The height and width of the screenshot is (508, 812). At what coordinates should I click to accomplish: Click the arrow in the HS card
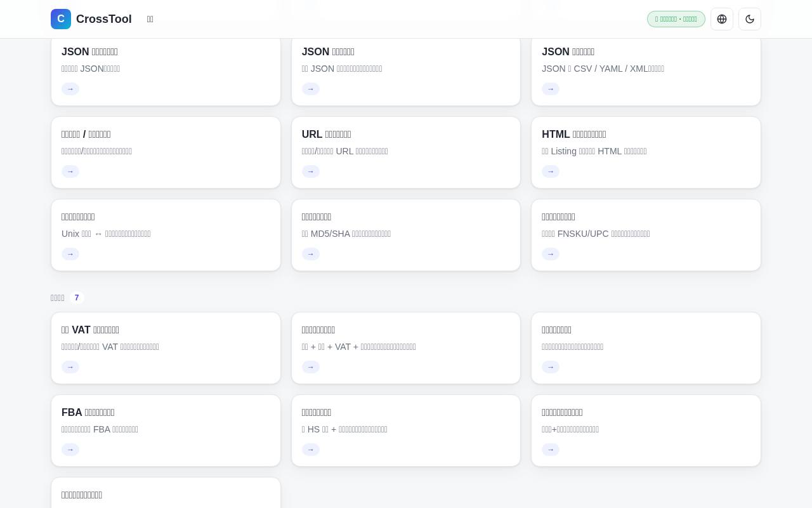[x=311, y=450]
